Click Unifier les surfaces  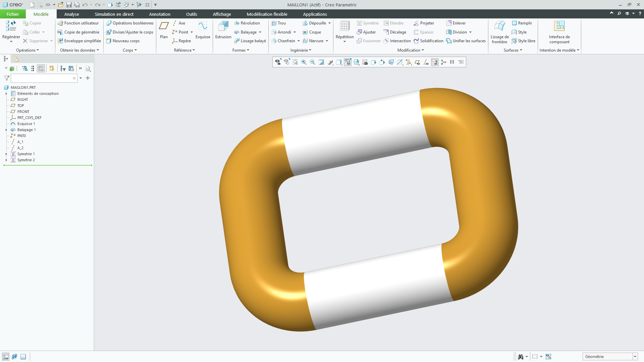coord(466,41)
